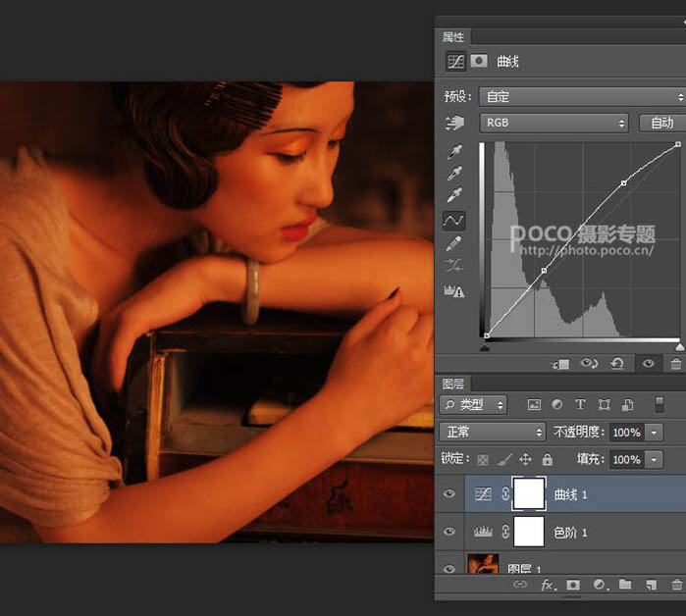
Task: Filter layers by text type icon
Action: (x=580, y=404)
